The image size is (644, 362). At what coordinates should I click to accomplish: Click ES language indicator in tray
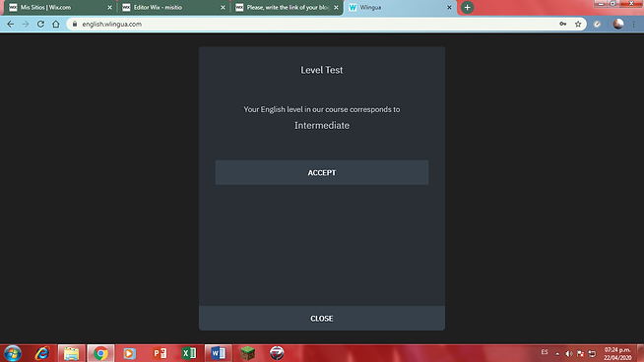[x=545, y=352]
